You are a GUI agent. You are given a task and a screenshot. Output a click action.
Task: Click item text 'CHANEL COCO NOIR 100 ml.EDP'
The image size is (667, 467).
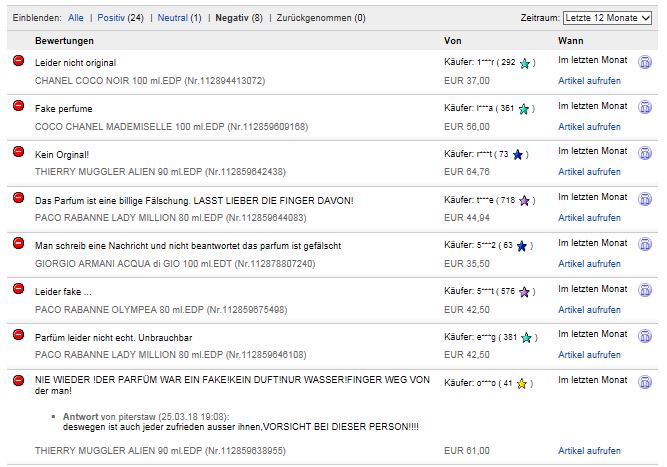click(108, 81)
